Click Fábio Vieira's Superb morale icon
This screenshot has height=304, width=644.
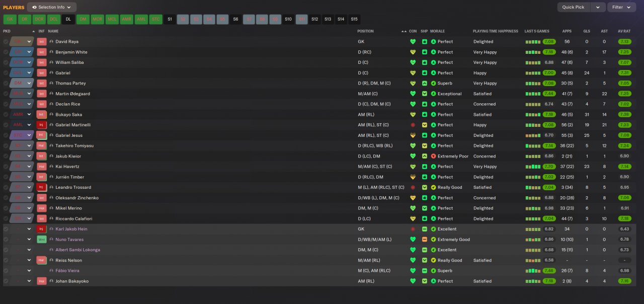pos(433,271)
